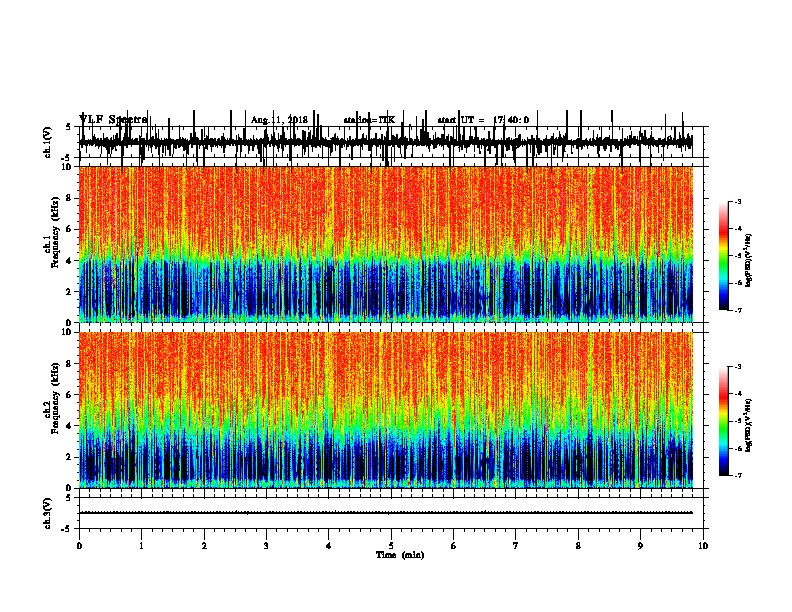Image resolution: width=792 pixels, height=612 pixels.
Task: Click the time axis end tick label '10'
Action: 703,546
